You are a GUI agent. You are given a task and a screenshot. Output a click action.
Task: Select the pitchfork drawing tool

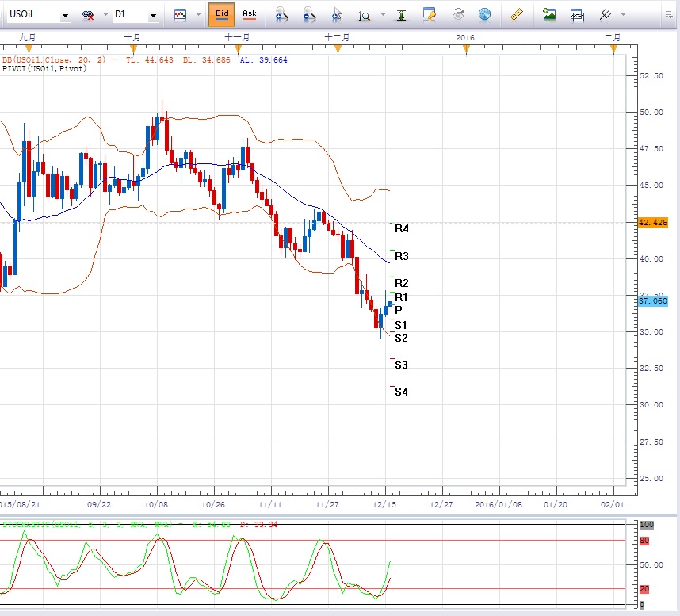(605, 14)
